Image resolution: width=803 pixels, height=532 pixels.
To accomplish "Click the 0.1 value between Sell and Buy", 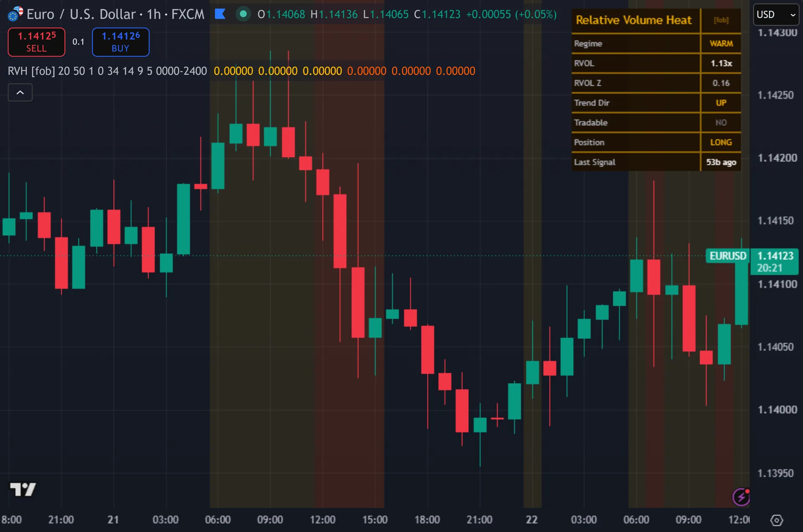I will (x=78, y=42).
